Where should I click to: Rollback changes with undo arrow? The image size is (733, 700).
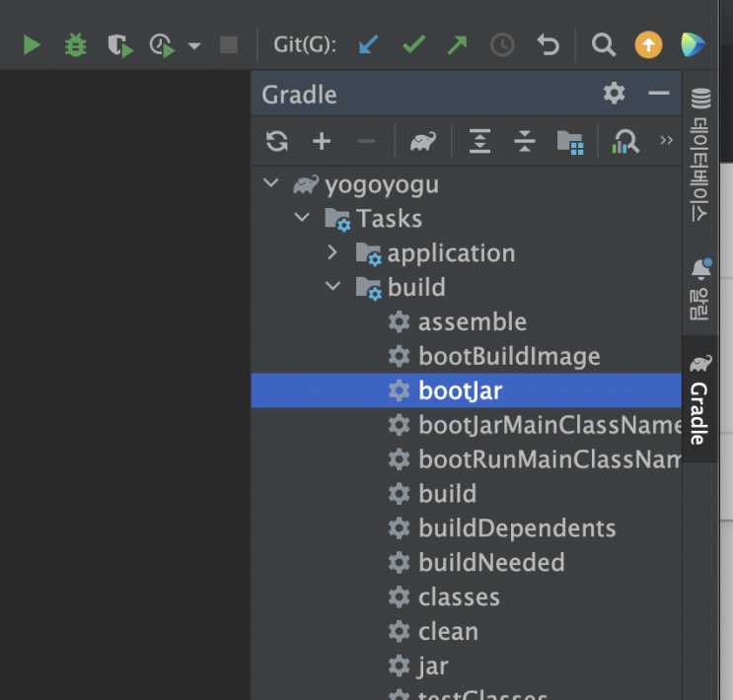[548, 45]
